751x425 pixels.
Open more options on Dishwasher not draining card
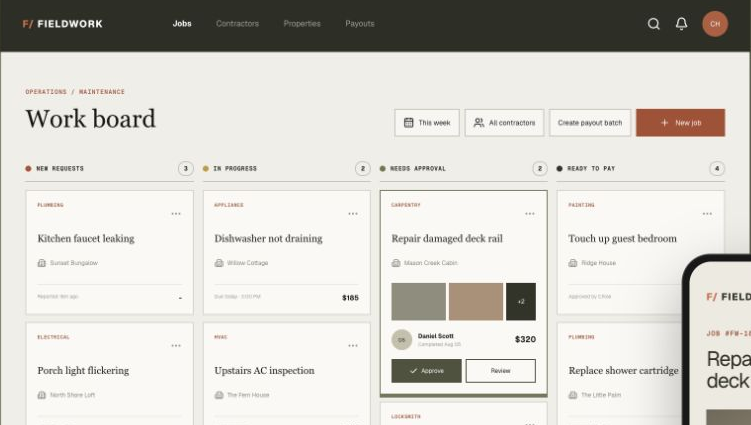pos(353,214)
